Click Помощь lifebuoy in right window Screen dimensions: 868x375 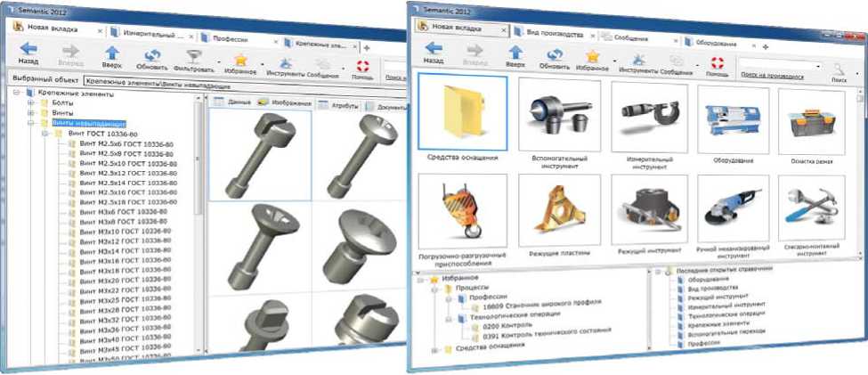[x=718, y=62]
